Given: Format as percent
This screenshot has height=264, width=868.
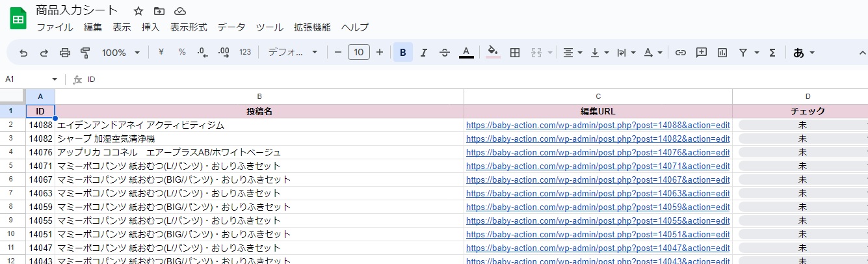Looking at the screenshot, I should click(182, 53).
